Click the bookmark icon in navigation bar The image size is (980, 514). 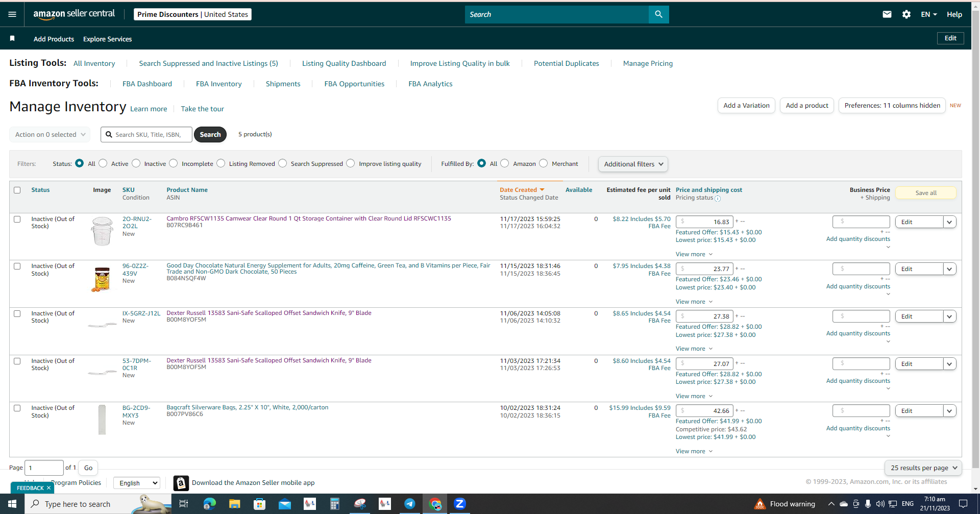pos(12,39)
